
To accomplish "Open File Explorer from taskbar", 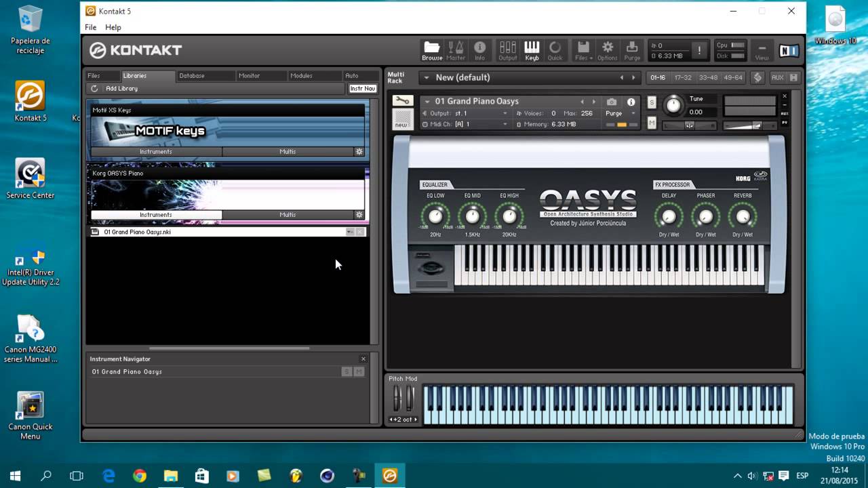I will click(x=171, y=476).
